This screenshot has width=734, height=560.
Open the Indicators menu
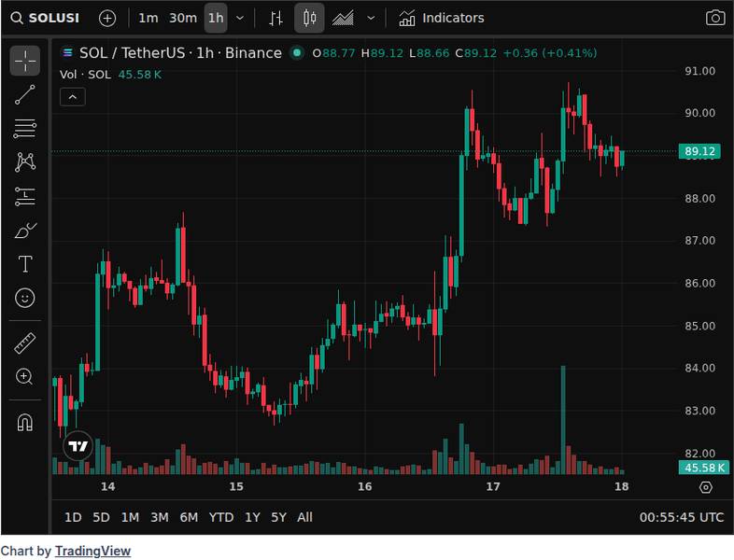pyautogui.click(x=442, y=19)
